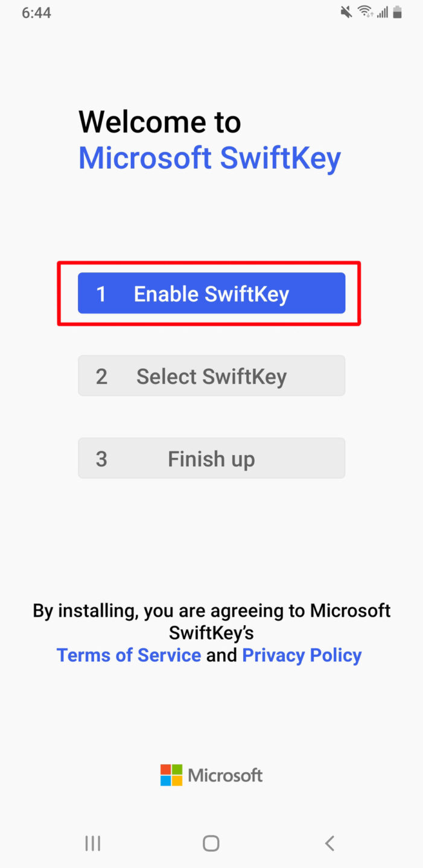Tap the "By installing, you are agreeing" text
This screenshot has height=868, width=423.
(x=211, y=611)
